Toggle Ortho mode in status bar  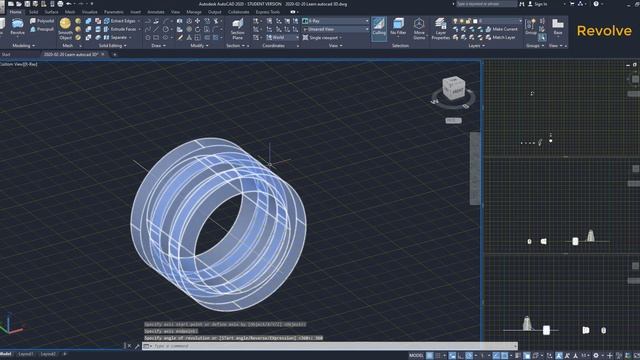click(x=461, y=356)
